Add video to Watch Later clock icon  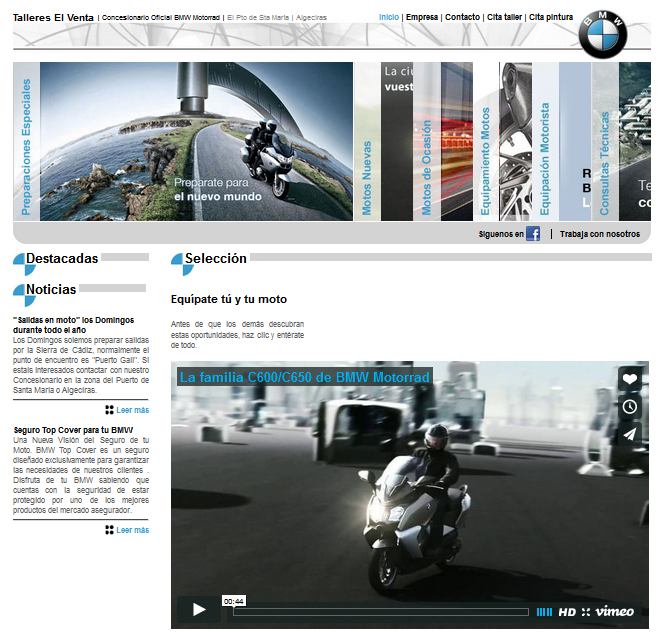click(629, 406)
